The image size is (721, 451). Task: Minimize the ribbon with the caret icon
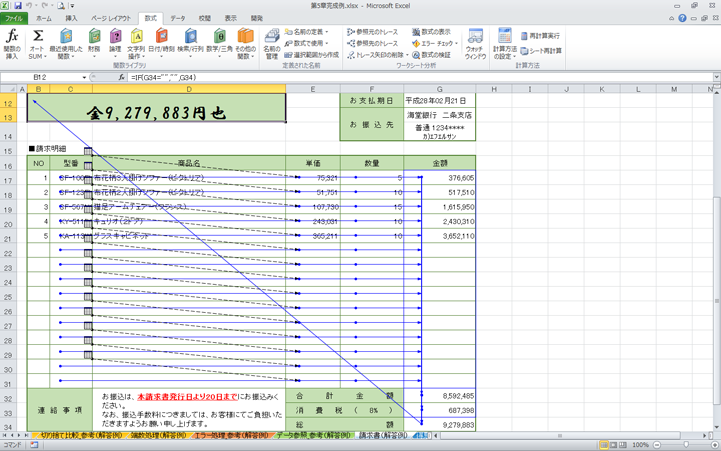coord(672,18)
